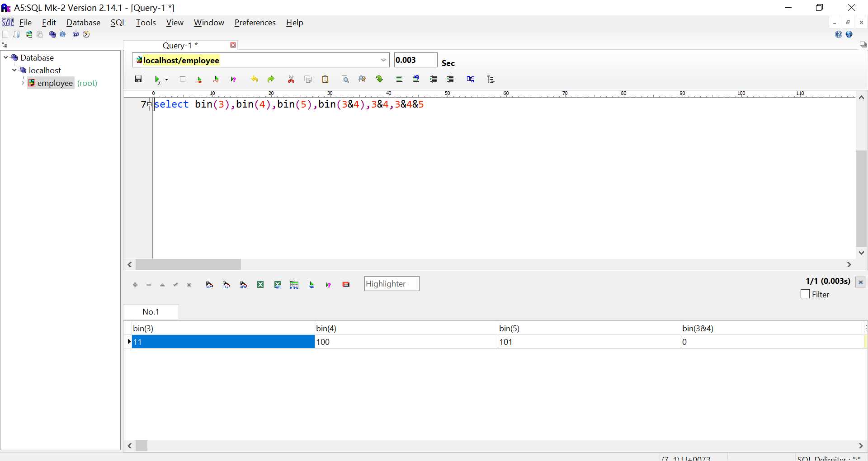This screenshot has height=461, width=868.
Task: Open the SQL menu
Action: point(118,23)
